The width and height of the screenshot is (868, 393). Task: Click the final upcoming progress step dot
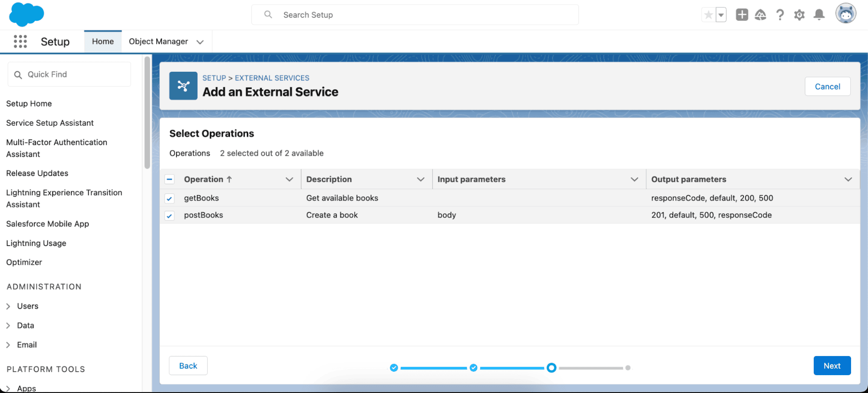click(x=628, y=368)
